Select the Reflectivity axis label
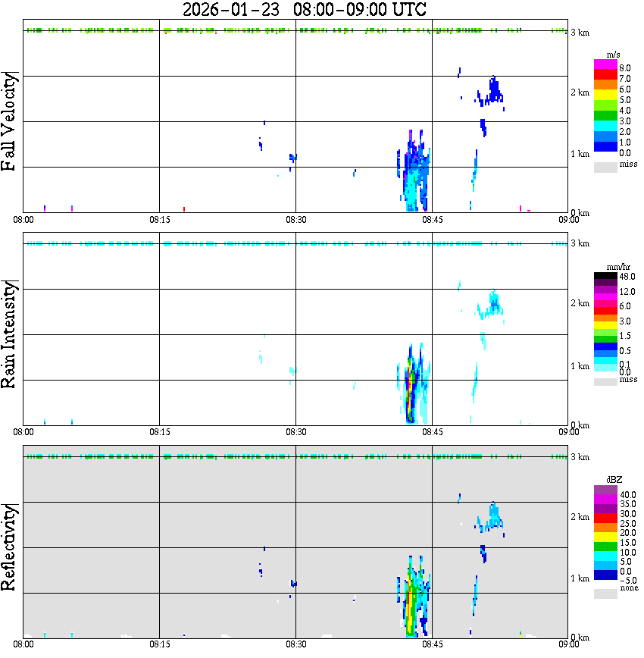Screen dimensions: 644x658 pyautogui.click(x=8, y=547)
